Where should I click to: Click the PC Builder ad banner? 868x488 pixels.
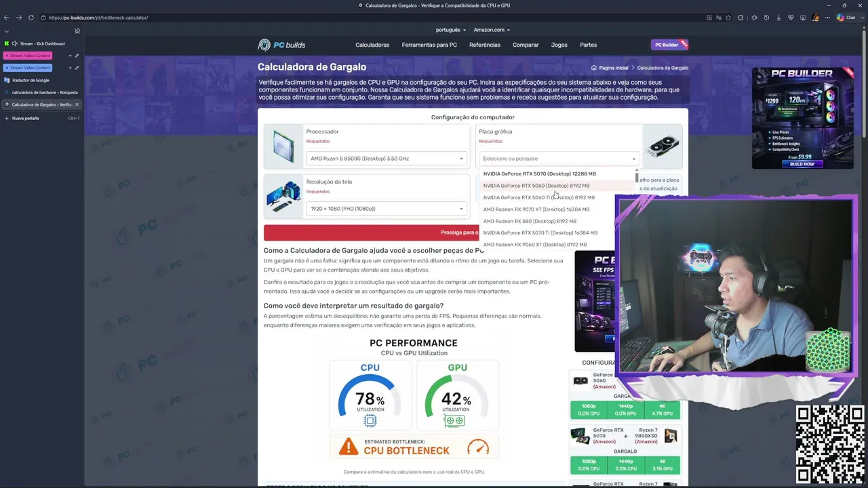pos(803,118)
